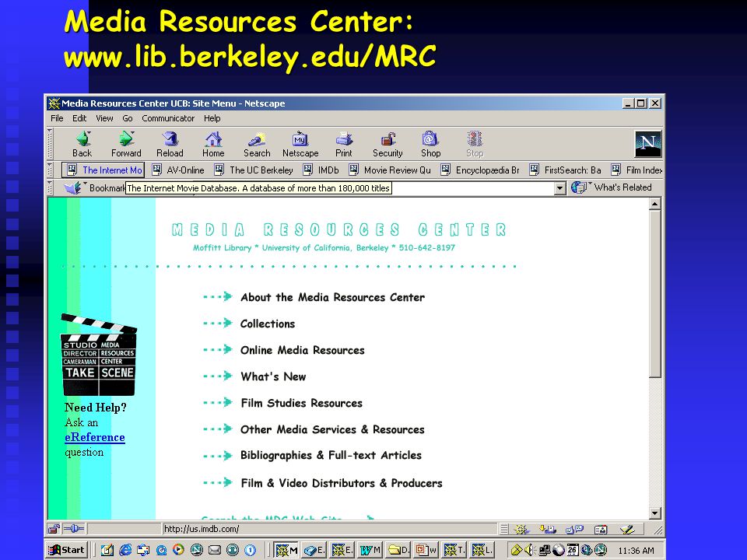Toggle the status bar online/offline plug icon
Image resolution: width=747 pixels, height=560 pixels.
73,529
